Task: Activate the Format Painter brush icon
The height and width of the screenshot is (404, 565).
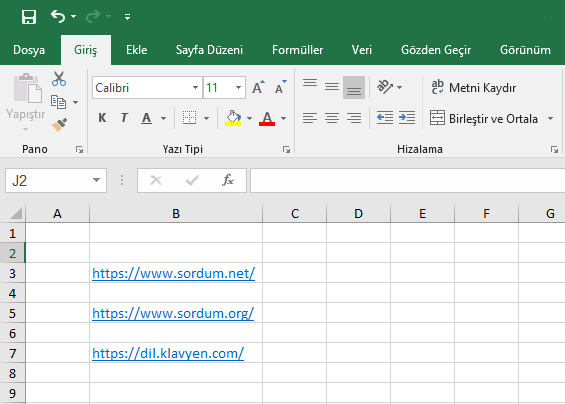Action: 59,125
